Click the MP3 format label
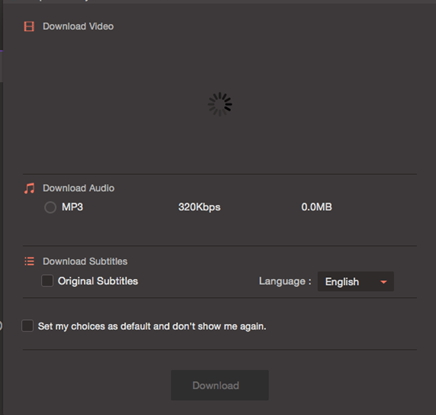436x415 pixels. pyautogui.click(x=72, y=207)
